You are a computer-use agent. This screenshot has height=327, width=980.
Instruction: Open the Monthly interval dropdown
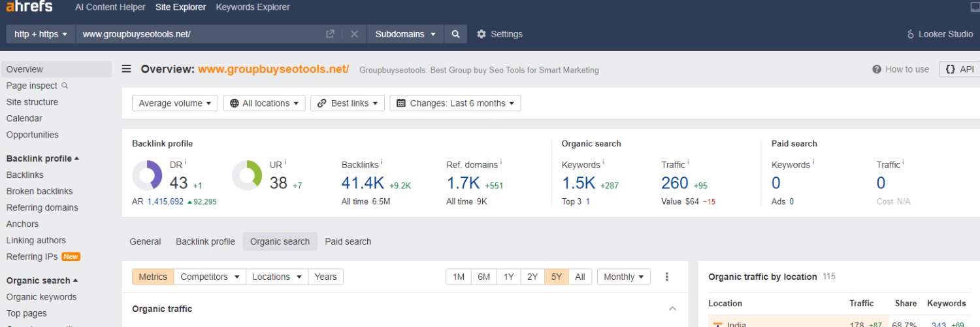[624, 277]
